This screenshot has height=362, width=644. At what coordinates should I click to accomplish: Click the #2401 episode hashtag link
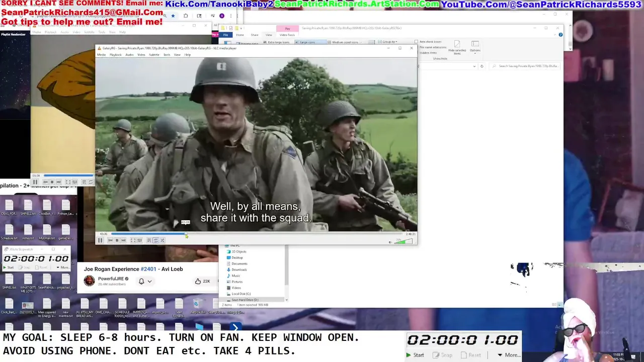(x=148, y=269)
